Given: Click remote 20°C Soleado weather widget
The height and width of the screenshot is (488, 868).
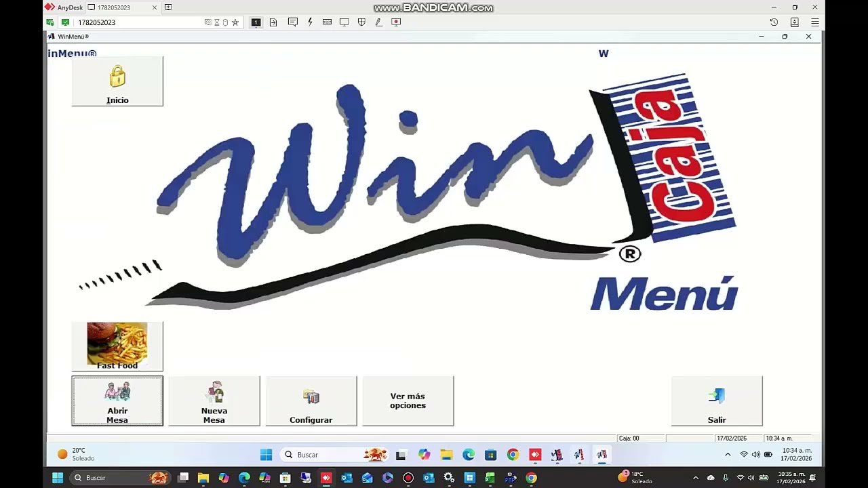Looking at the screenshot, I should pos(76,454).
